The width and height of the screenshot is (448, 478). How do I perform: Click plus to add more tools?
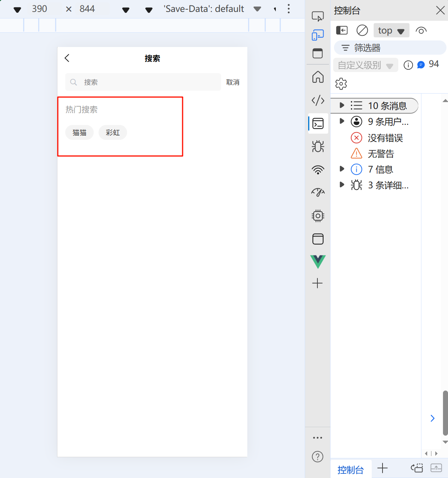pos(317,283)
